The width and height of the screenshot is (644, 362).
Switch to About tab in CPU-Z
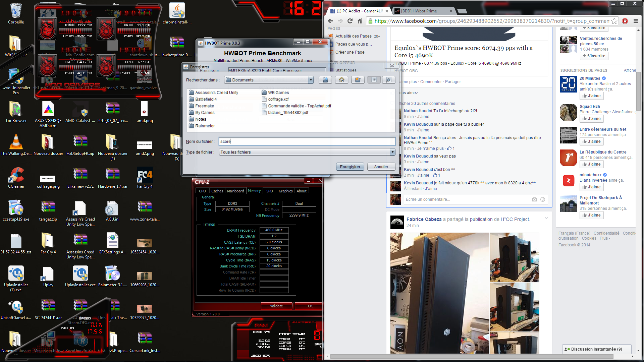[301, 191]
